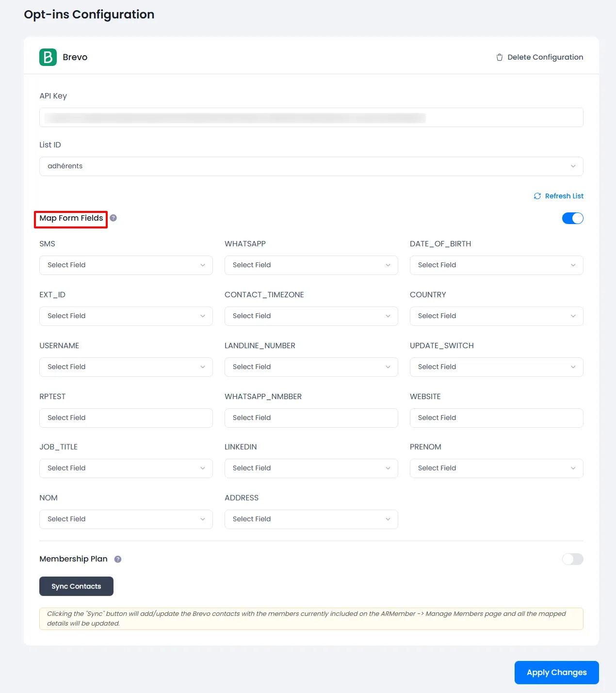Viewport: 616px width, 693px height.
Task: Click the Apply Changes button
Action: [556, 673]
